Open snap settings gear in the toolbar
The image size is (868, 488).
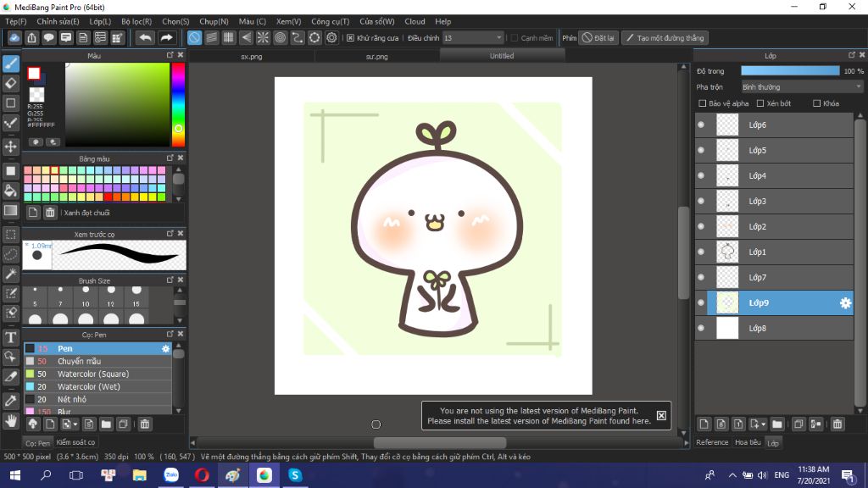[x=331, y=37]
